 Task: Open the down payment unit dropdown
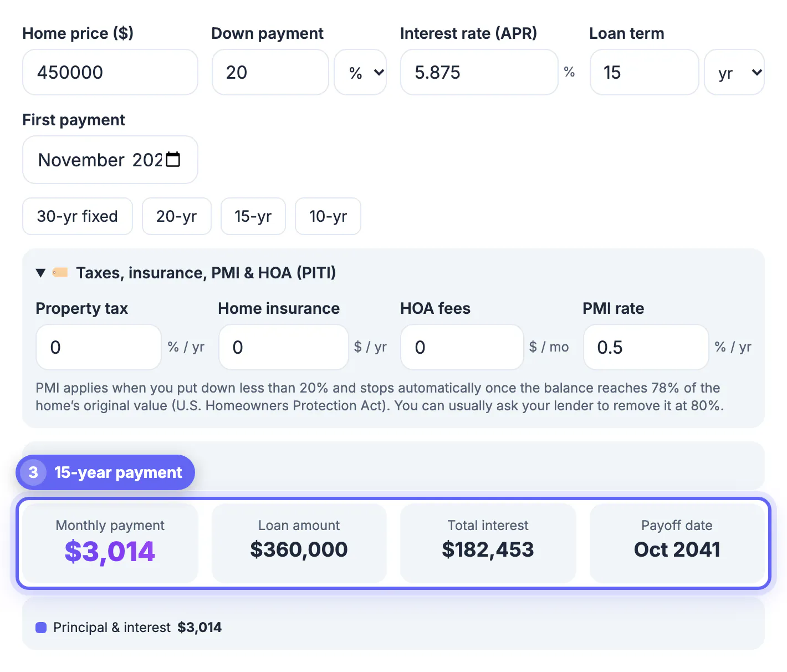tap(360, 72)
